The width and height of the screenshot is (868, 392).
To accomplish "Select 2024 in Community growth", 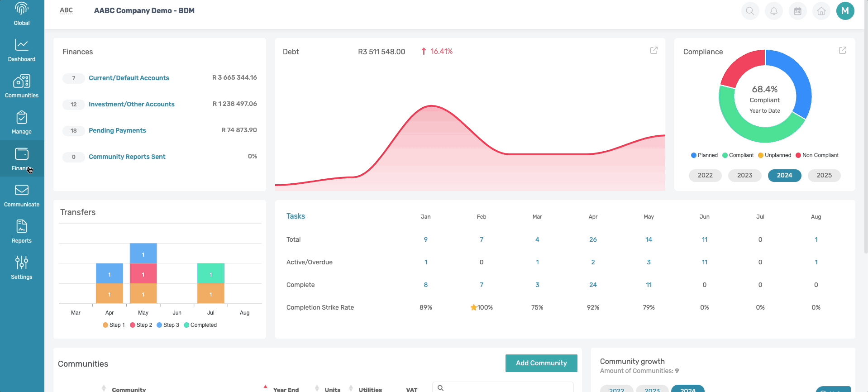I will tap(688, 389).
